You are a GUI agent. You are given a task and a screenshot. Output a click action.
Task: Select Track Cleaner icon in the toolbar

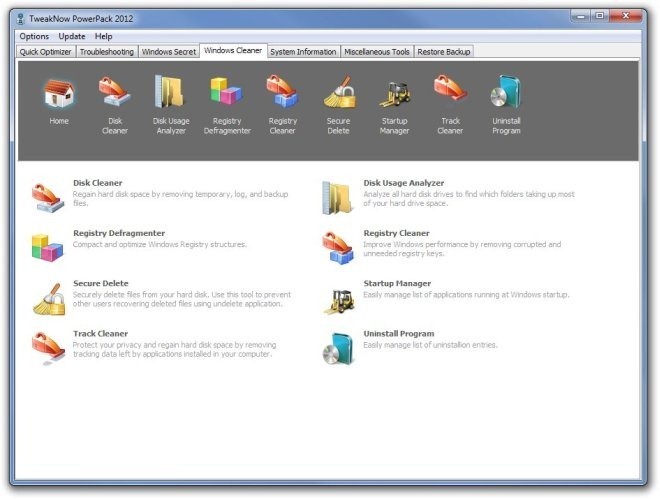coord(450,88)
